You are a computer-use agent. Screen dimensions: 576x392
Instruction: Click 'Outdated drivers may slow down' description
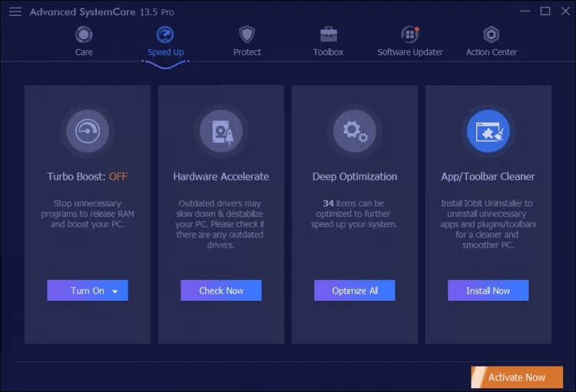[220, 224]
